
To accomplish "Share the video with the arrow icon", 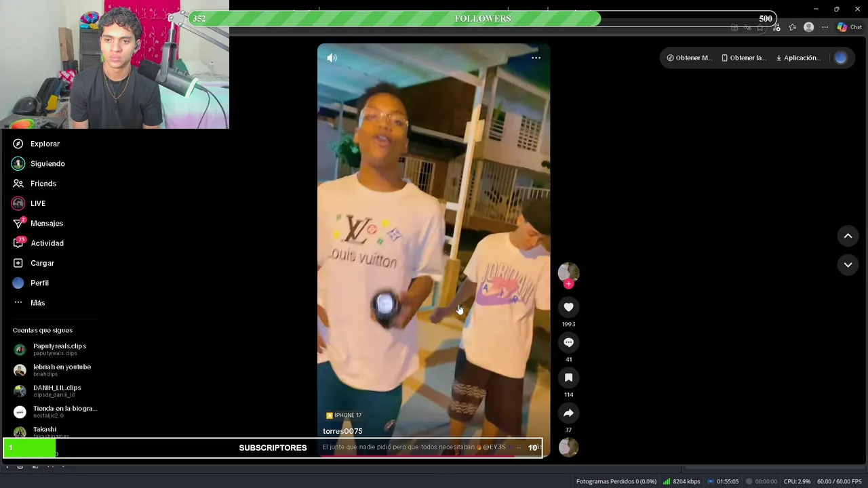I will tap(568, 413).
